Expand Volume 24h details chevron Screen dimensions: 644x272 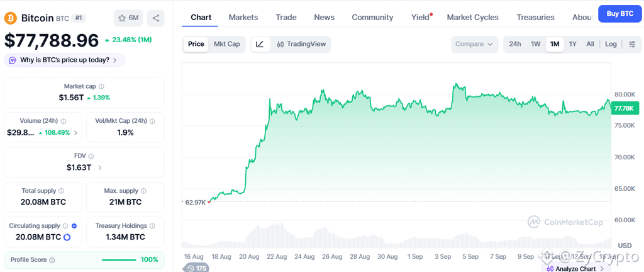pos(75,133)
